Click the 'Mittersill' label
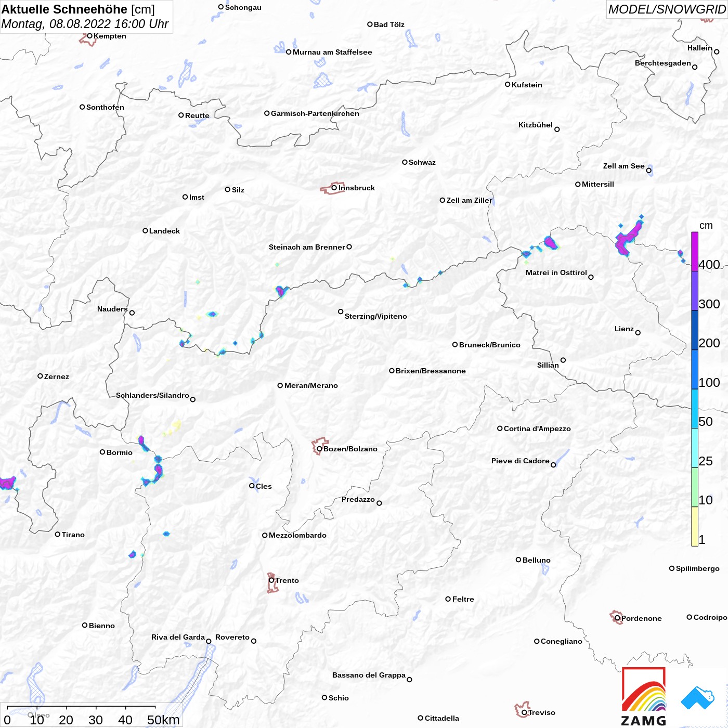728x728 pixels. [598, 184]
